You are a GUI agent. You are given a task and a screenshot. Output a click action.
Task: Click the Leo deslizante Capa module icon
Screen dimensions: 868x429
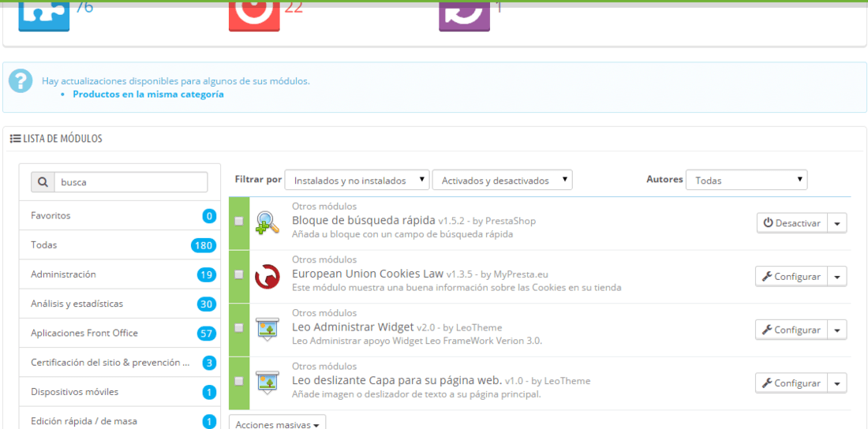click(x=268, y=383)
